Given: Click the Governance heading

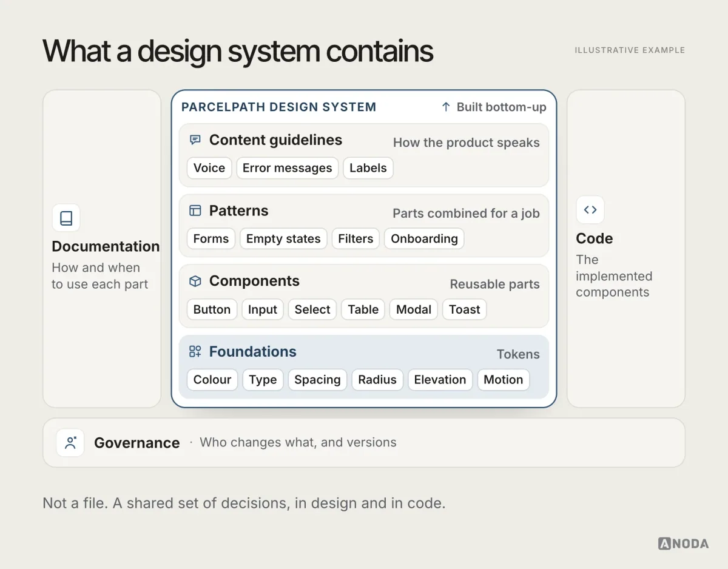Looking at the screenshot, I should click(137, 443).
